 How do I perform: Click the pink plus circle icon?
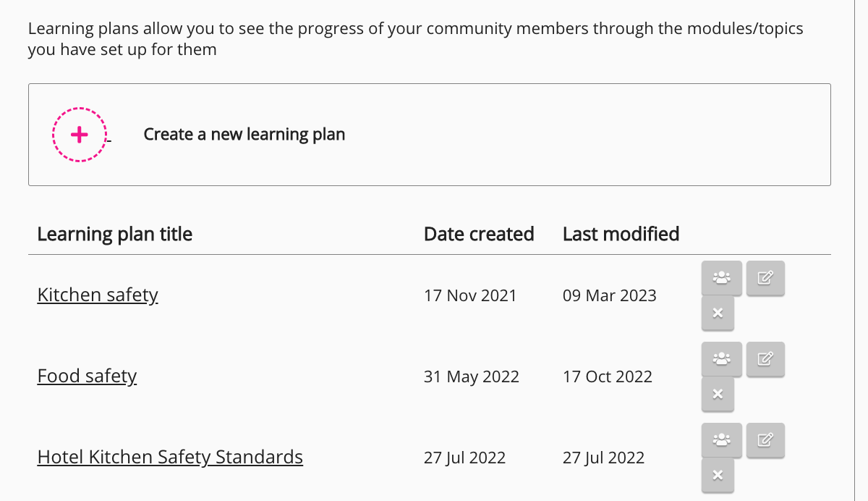coord(80,135)
